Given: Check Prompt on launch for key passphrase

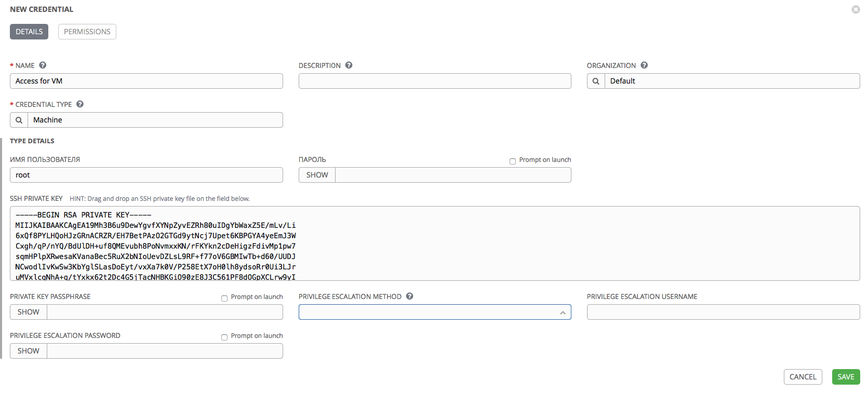Looking at the screenshot, I should click(x=224, y=298).
